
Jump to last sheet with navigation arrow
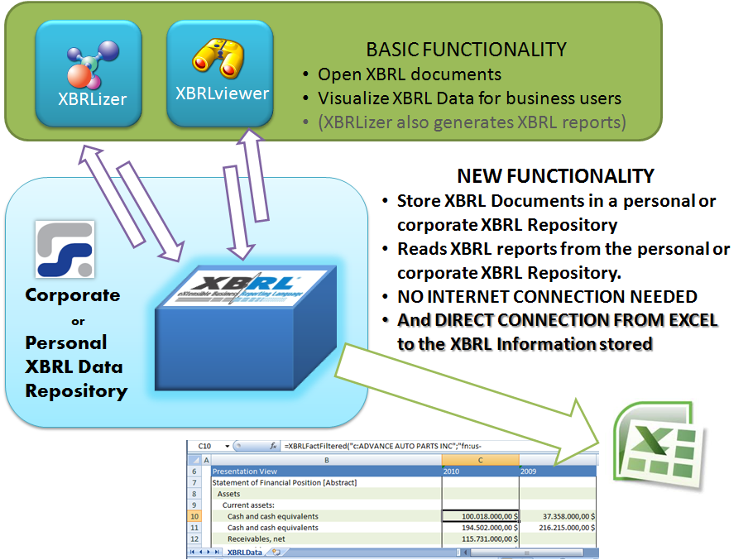[x=217, y=552]
